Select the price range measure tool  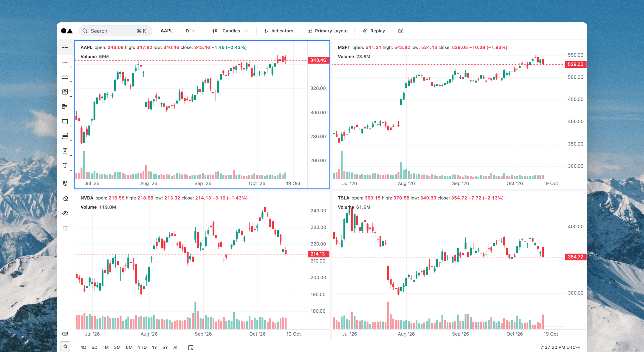65,151
